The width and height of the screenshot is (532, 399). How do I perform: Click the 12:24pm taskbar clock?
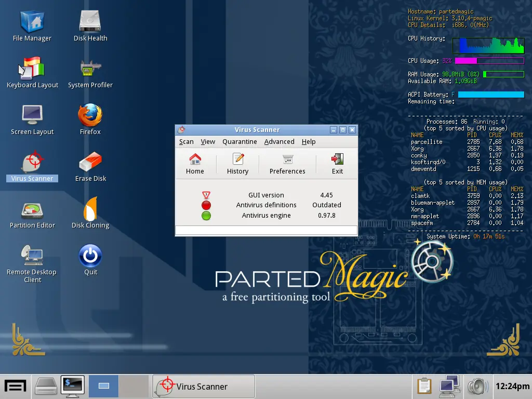[512, 386]
